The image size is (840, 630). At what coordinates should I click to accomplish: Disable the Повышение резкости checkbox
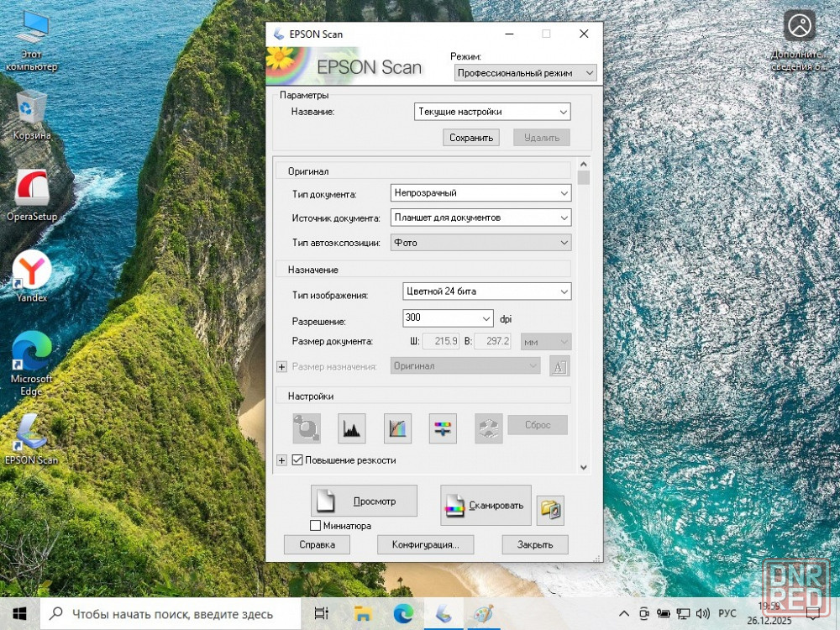coord(297,460)
